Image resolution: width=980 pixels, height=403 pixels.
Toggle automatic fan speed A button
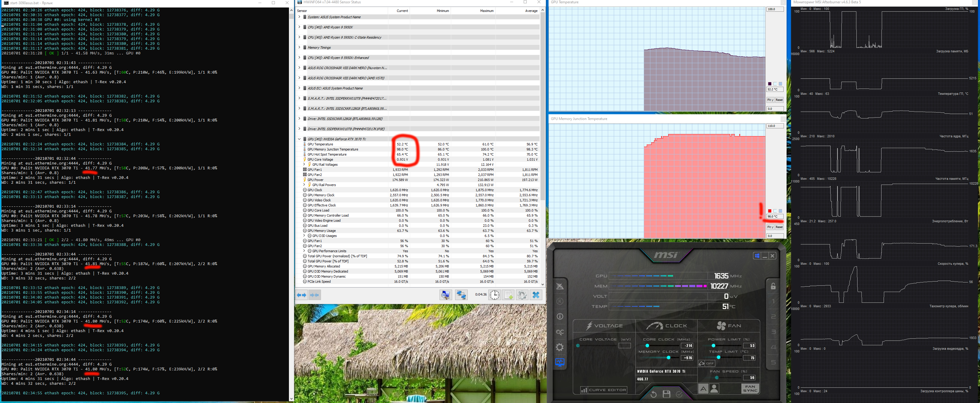[x=703, y=389]
